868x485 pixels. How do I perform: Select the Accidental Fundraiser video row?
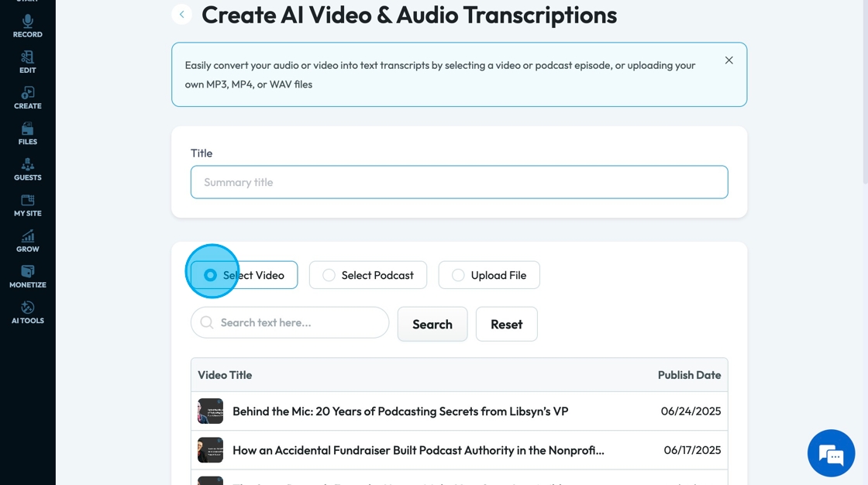(460, 450)
